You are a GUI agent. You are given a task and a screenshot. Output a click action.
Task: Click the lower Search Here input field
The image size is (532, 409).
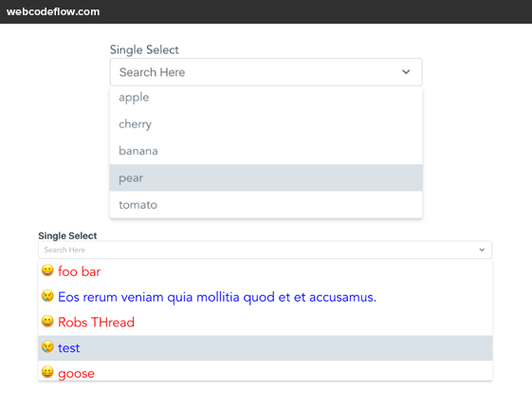(x=265, y=250)
